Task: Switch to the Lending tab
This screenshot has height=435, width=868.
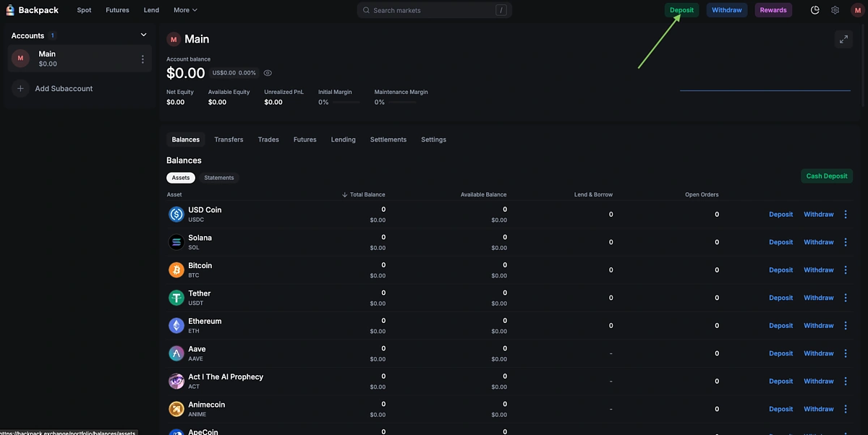Action: [x=343, y=139]
